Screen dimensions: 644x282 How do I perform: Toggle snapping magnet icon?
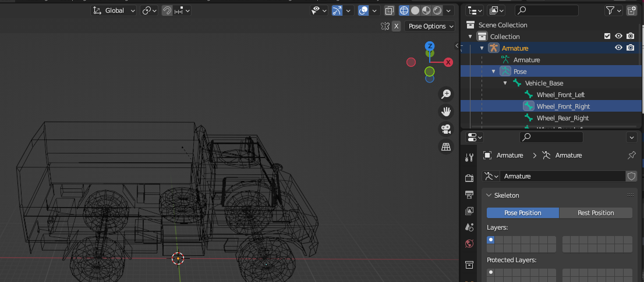point(167,10)
